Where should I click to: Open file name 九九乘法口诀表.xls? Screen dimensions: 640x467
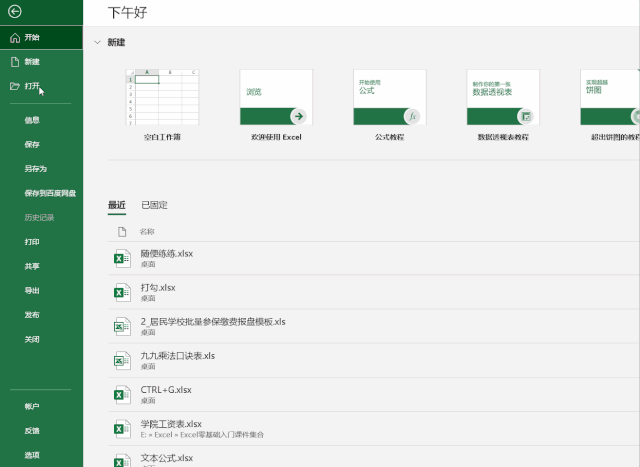[x=178, y=356]
